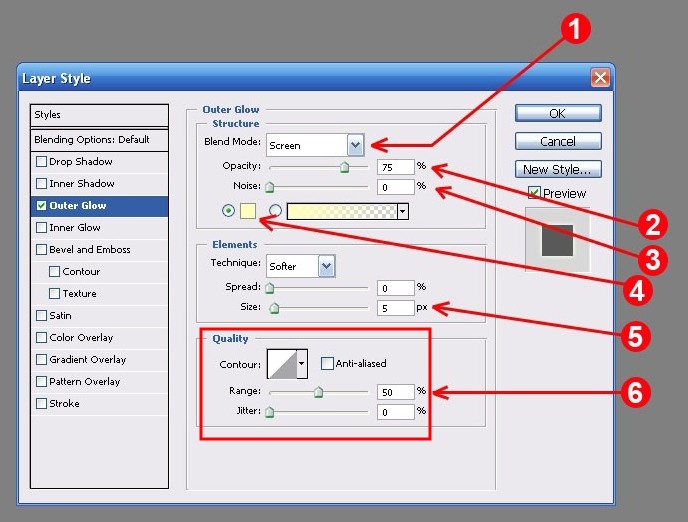Enable the Stroke checkbox
Screen dimensions: 688x522
pos(41,403)
